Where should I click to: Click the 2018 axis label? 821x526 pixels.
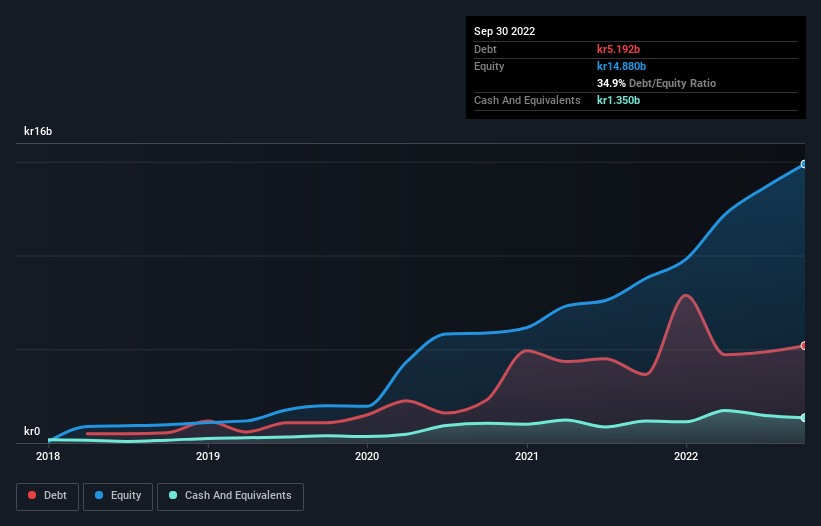click(48, 456)
